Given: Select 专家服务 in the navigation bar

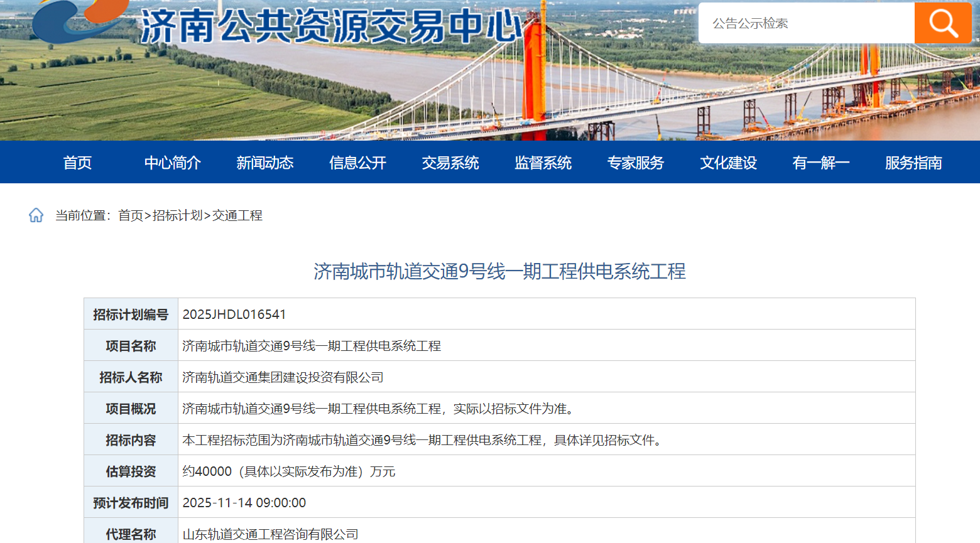Looking at the screenshot, I should (635, 163).
